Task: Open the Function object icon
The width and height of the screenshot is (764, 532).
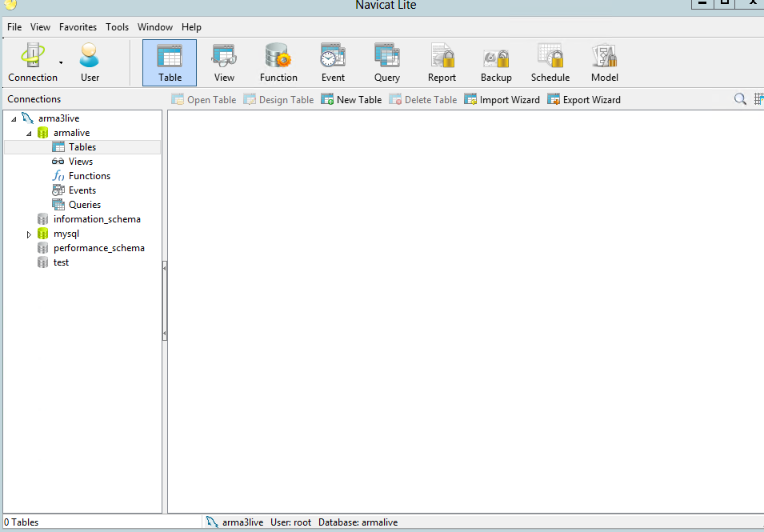Action: [x=278, y=62]
